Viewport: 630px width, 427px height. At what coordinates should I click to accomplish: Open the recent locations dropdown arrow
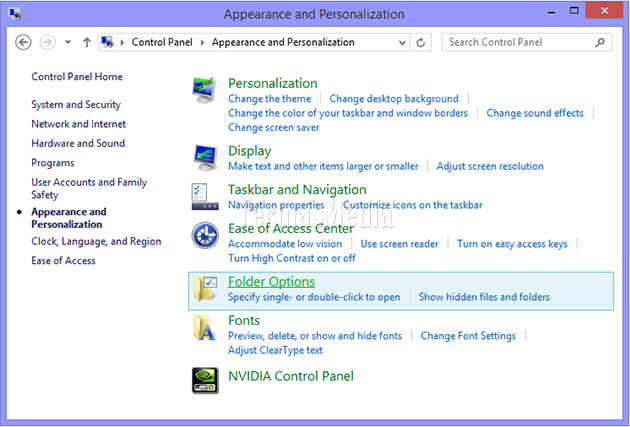click(68, 42)
